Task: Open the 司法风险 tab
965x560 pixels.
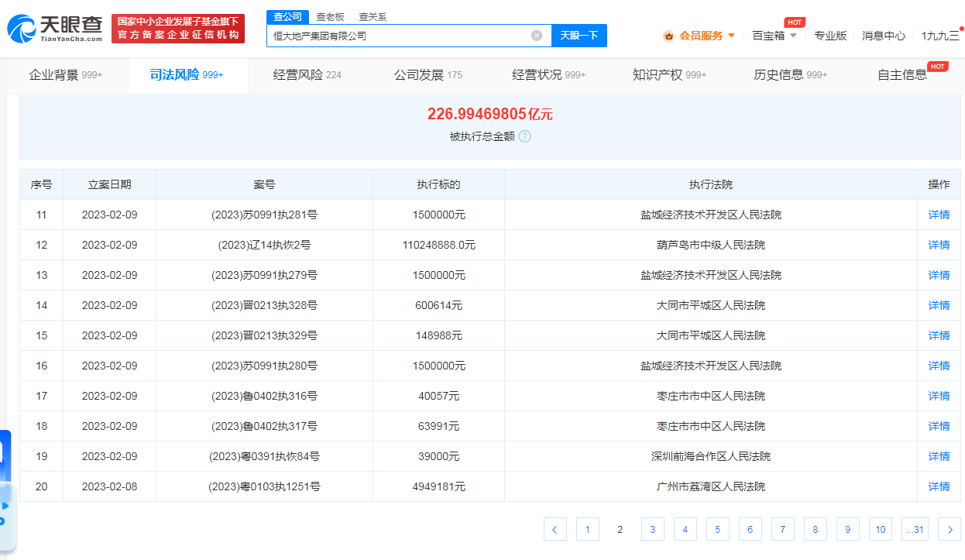Action: pyautogui.click(x=187, y=75)
